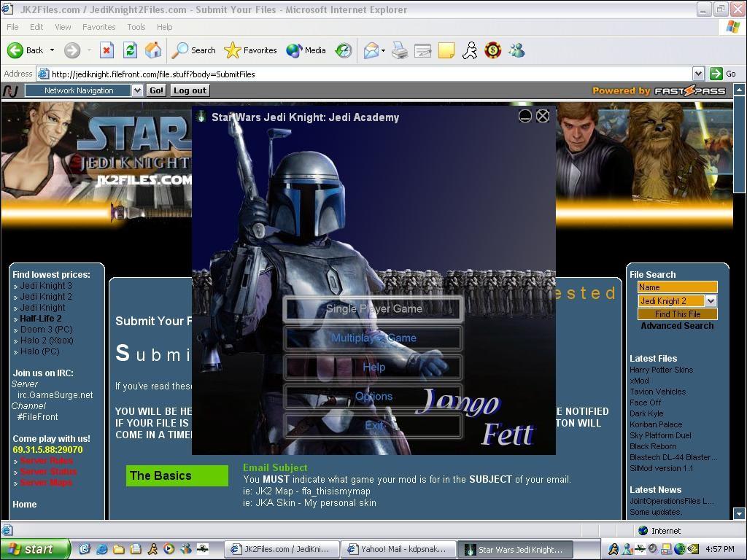The width and height of the screenshot is (747, 560).
Task: Click the File Search Name input field
Action: coord(677,287)
